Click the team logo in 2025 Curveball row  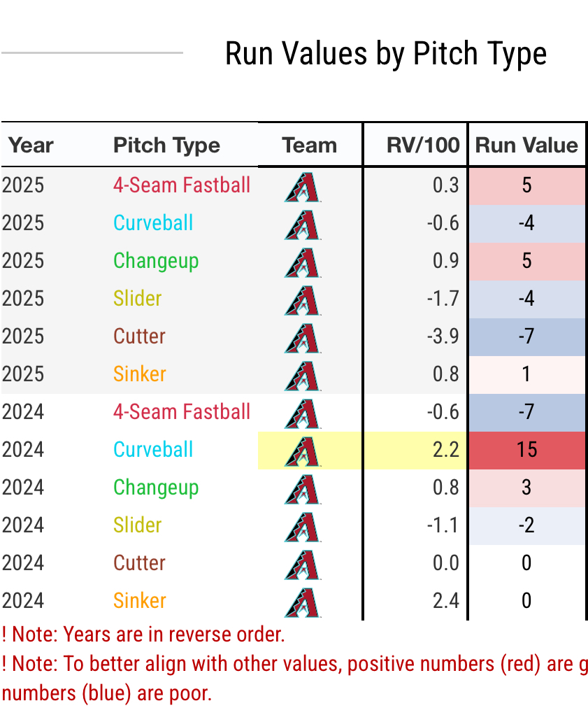(303, 224)
